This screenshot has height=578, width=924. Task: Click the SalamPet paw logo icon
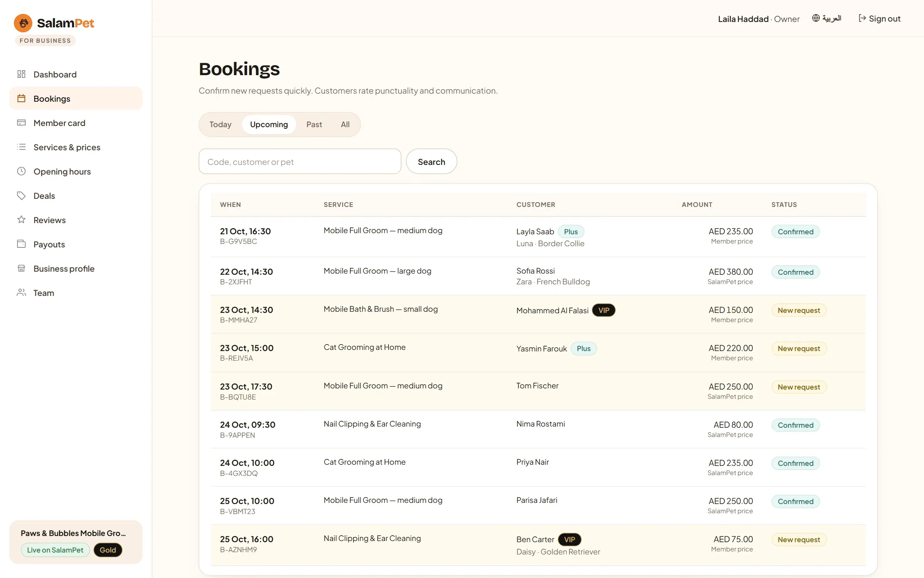[x=23, y=23]
